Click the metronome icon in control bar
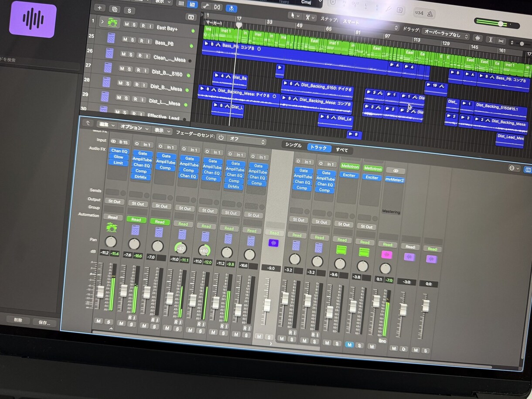 click(430, 14)
